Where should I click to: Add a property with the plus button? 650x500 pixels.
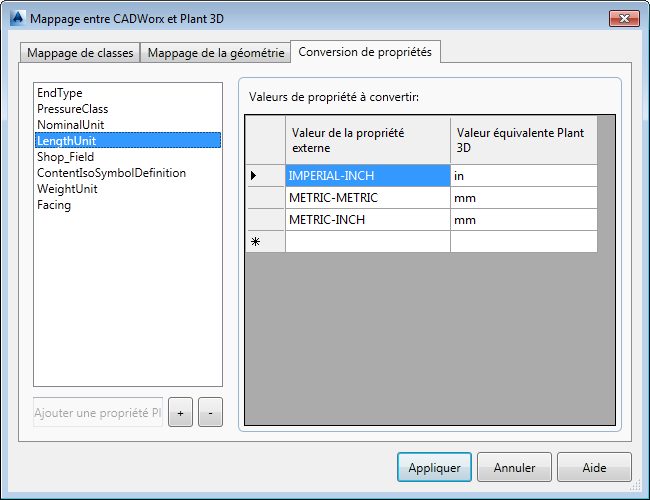[x=180, y=412]
